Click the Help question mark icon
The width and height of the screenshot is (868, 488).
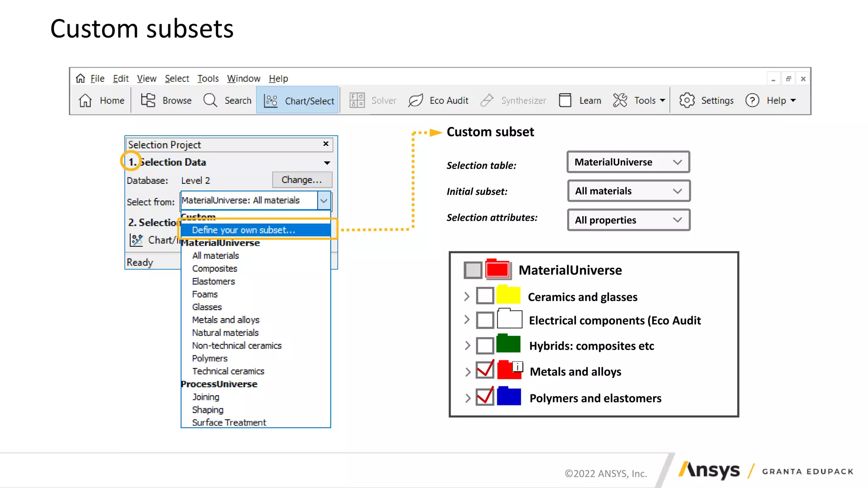point(752,100)
